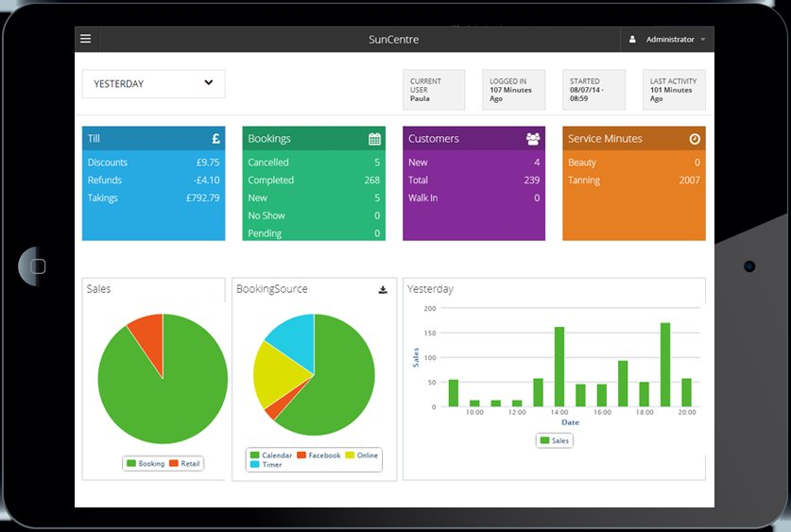Click the Tanning 2007 minutes row
This screenshot has width=791, height=532.
point(634,180)
